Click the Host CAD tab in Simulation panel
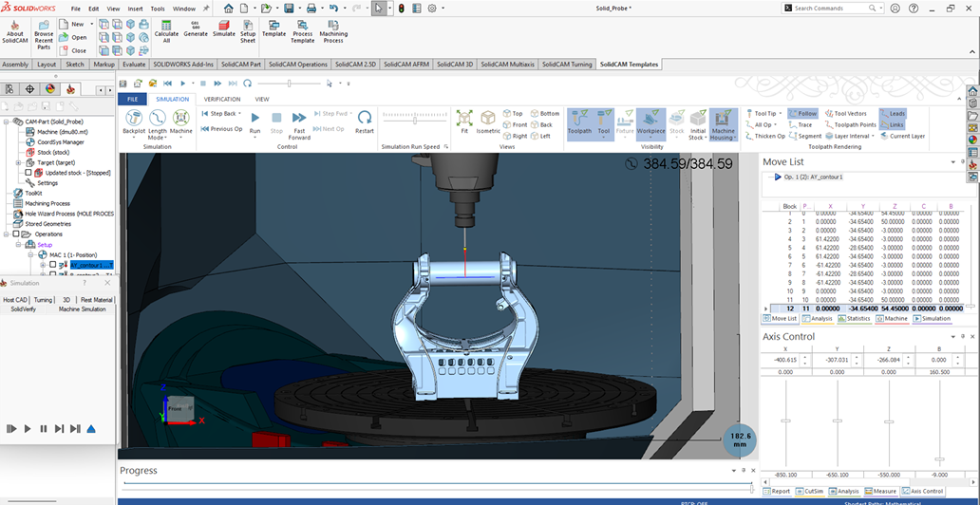The width and height of the screenshot is (980, 505). (x=15, y=300)
